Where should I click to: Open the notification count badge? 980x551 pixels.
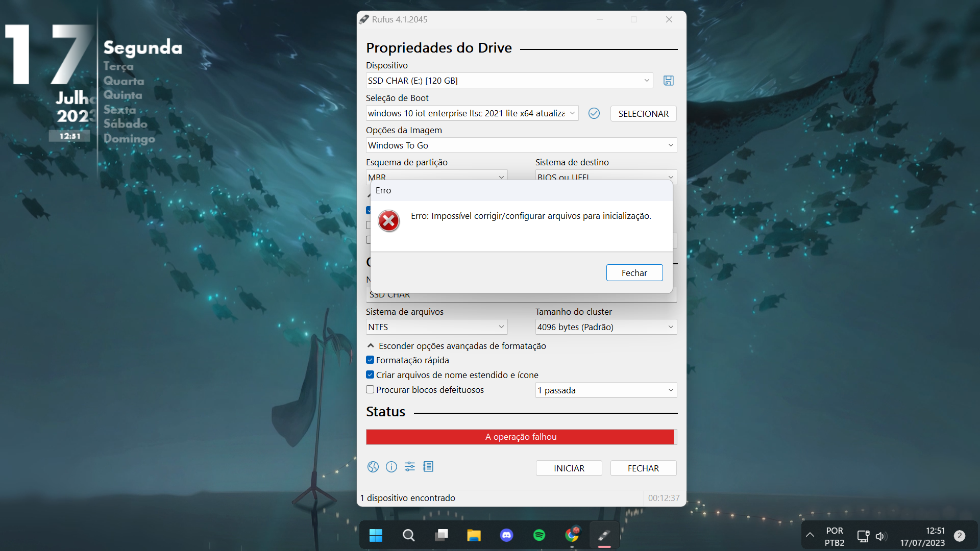960,536
